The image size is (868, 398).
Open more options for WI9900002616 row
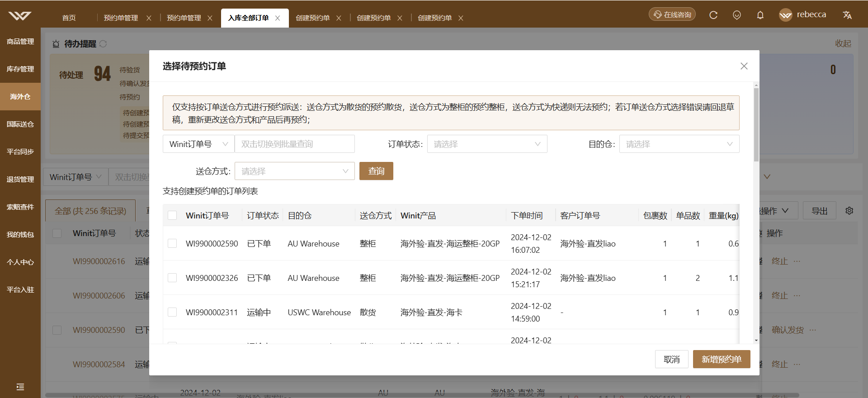click(x=797, y=261)
